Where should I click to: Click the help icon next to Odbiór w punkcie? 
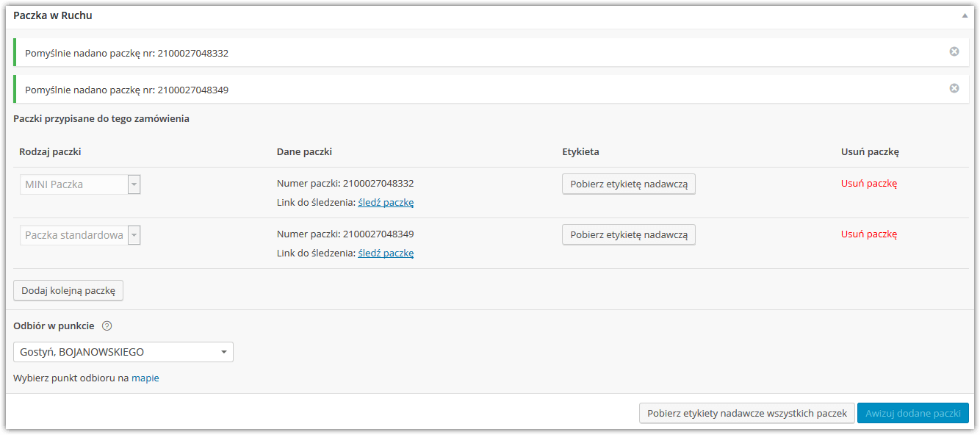pos(107,326)
